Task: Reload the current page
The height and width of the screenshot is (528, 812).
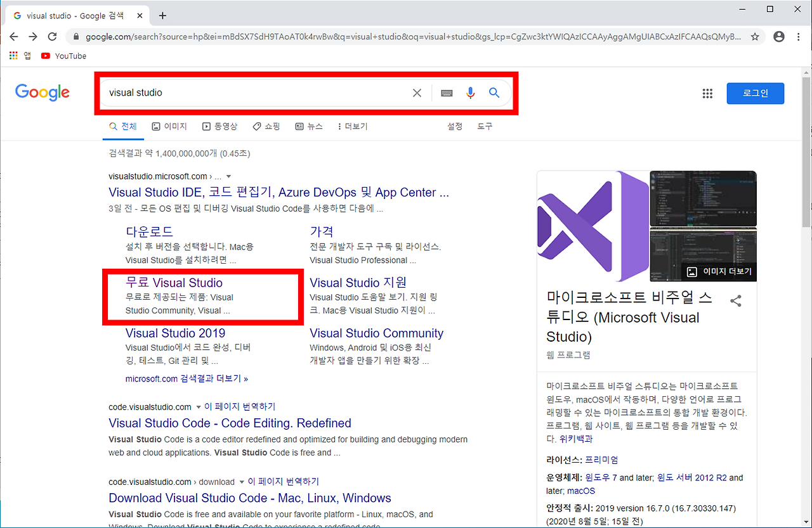Action: coord(53,37)
